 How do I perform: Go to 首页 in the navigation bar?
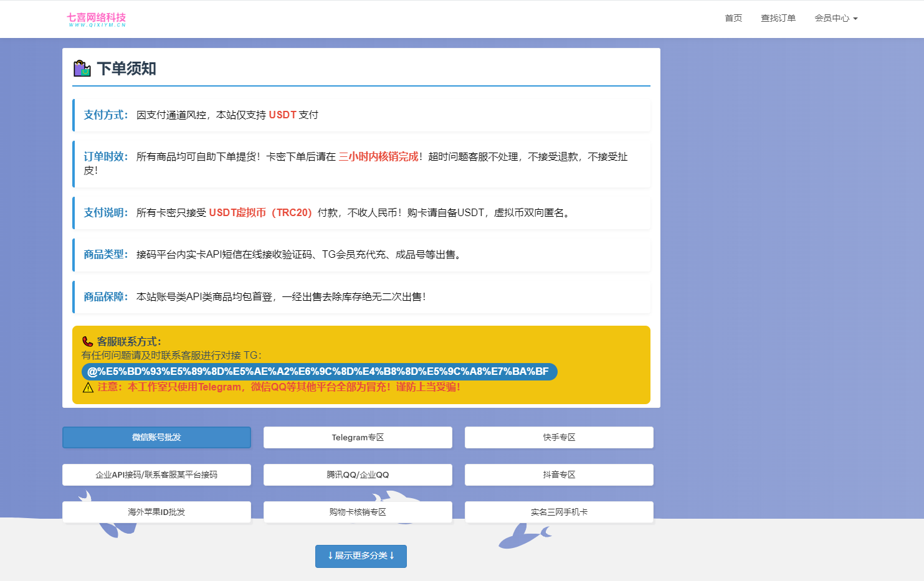click(x=733, y=18)
